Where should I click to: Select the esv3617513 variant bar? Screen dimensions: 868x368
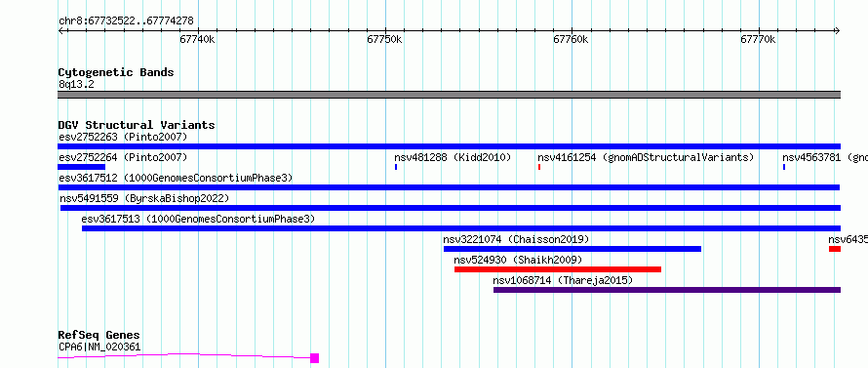(x=461, y=228)
